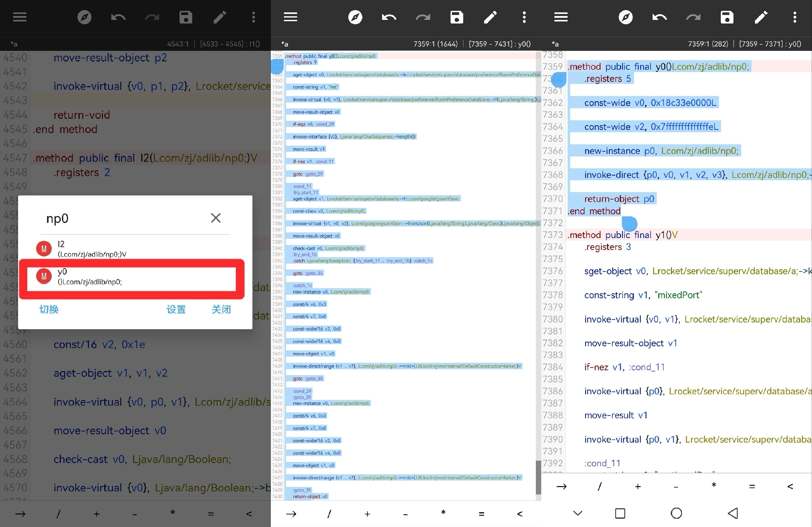Insert less-than symbol in right panel keybar
Screen dimensions: 812x527
point(790,486)
